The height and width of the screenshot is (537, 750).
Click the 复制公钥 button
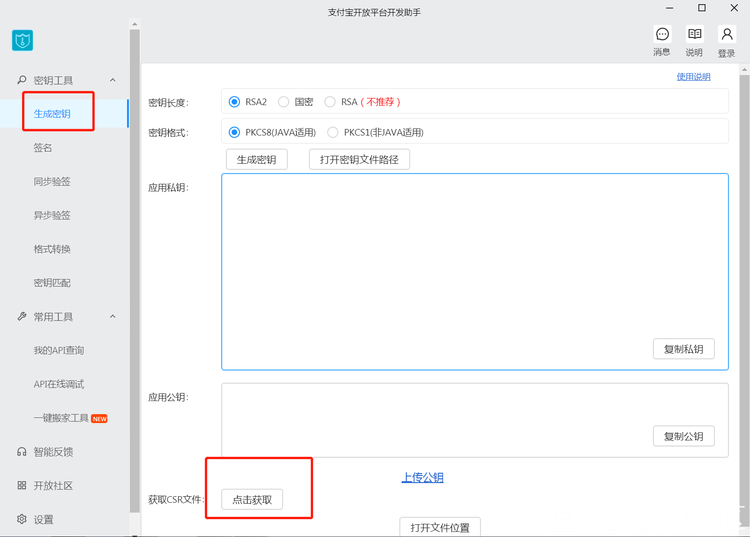[x=684, y=436]
